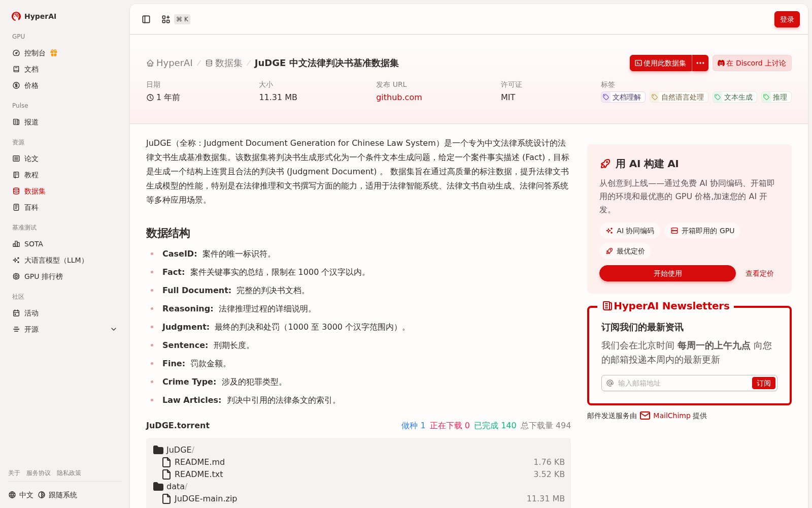Open the github.com release URL

pyautogui.click(x=399, y=97)
